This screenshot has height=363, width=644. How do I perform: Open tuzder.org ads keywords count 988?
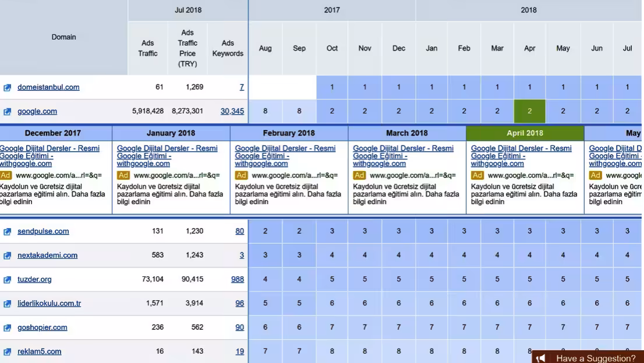238,279
